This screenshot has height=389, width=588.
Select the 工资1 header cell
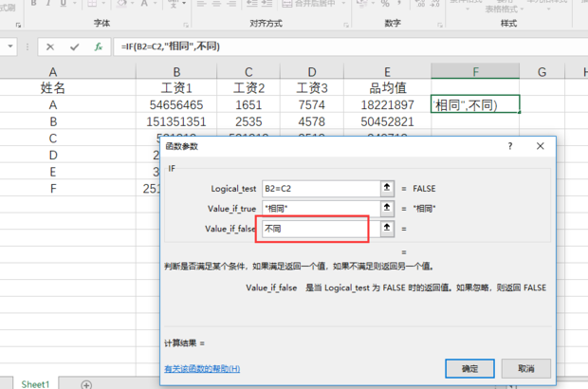176,88
